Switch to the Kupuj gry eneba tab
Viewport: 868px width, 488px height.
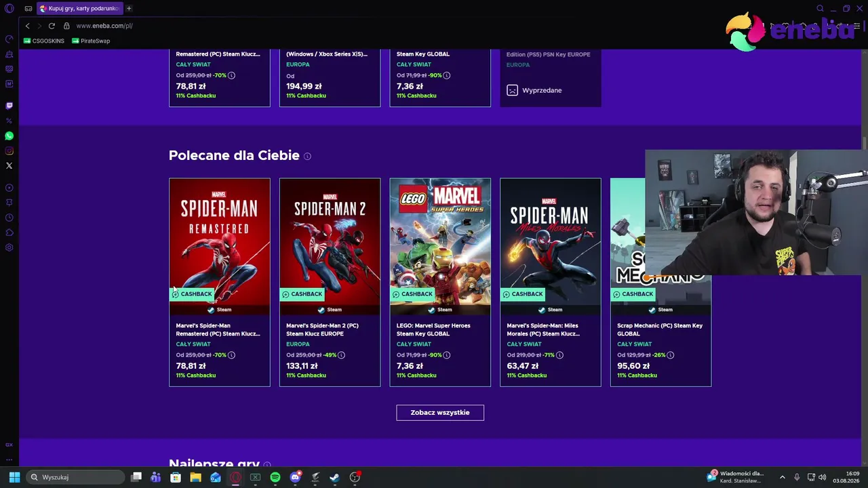click(x=79, y=9)
